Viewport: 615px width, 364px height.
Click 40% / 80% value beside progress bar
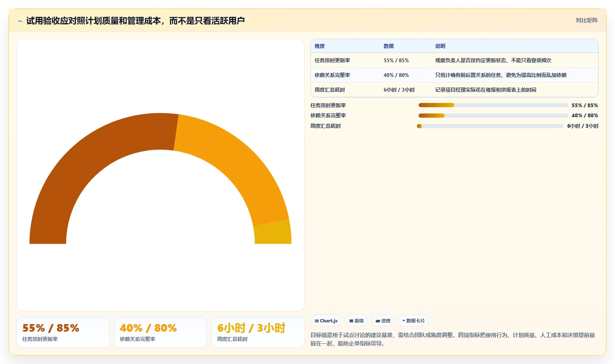click(585, 116)
